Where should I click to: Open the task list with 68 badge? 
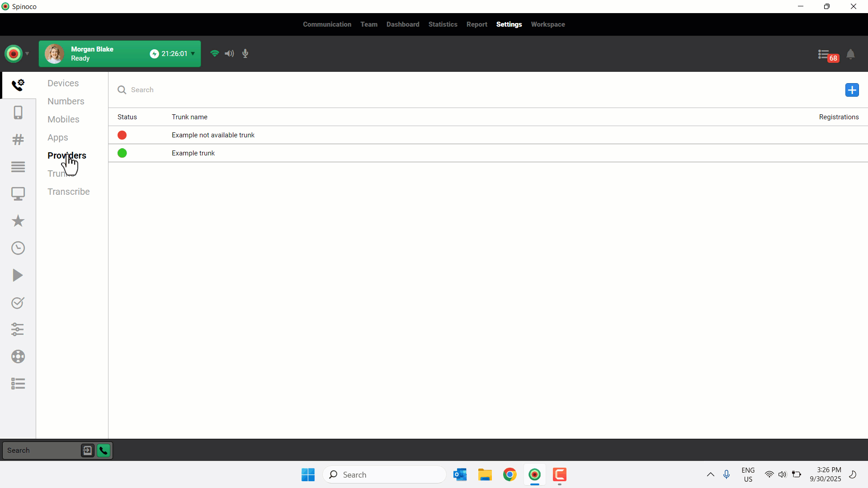[x=826, y=55]
